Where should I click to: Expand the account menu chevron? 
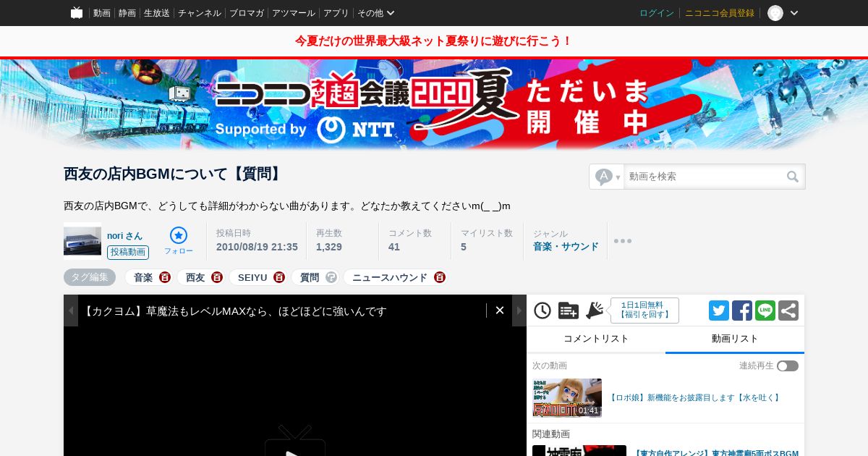click(794, 13)
